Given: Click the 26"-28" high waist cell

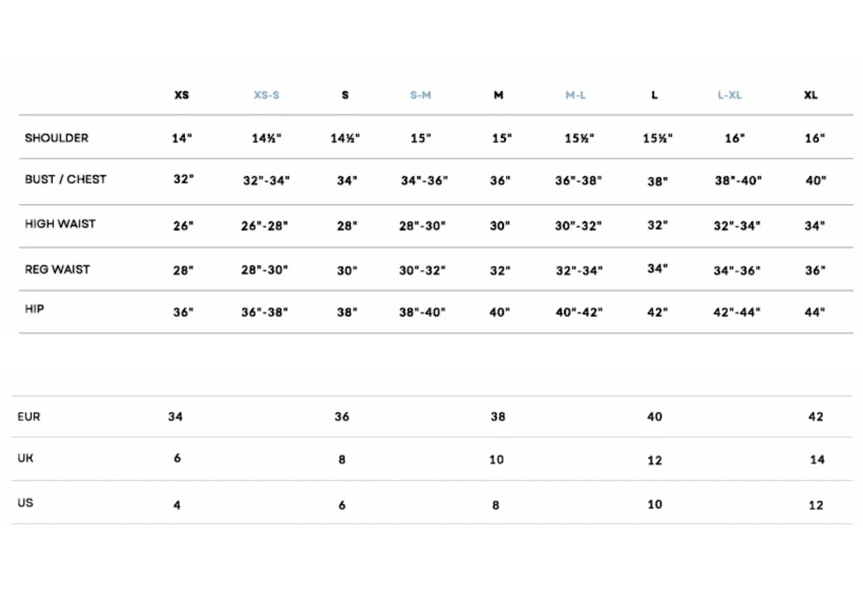Looking at the screenshot, I should [264, 226].
